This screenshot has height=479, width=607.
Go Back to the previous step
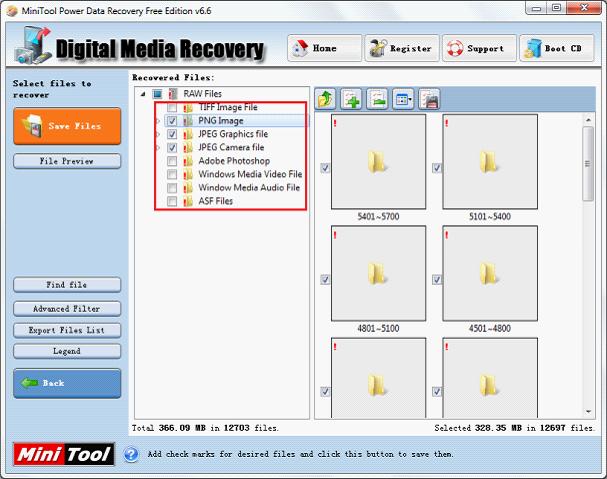(67, 383)
